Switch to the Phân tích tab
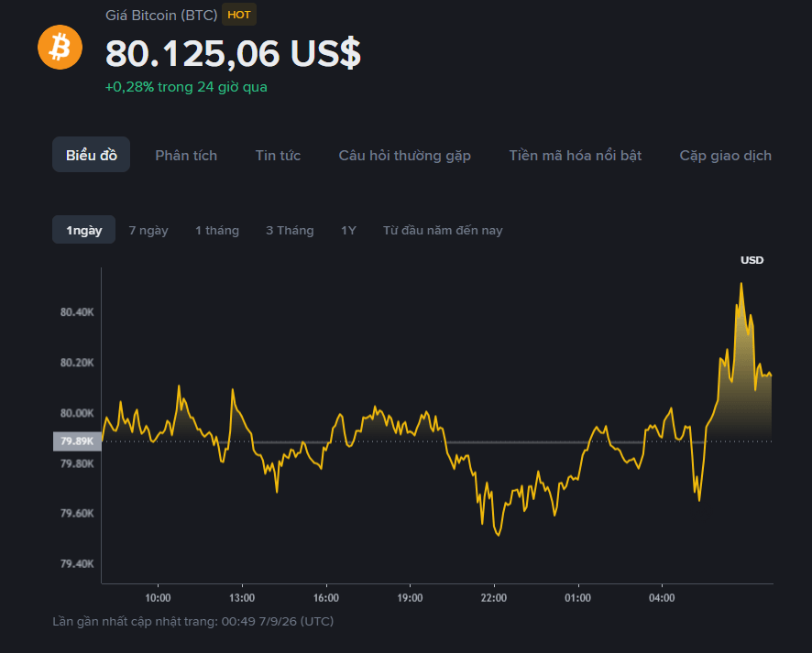 (x=186, y=155)
